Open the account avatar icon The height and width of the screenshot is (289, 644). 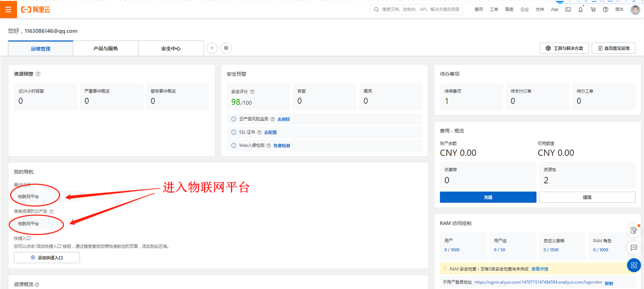(635, 9)
